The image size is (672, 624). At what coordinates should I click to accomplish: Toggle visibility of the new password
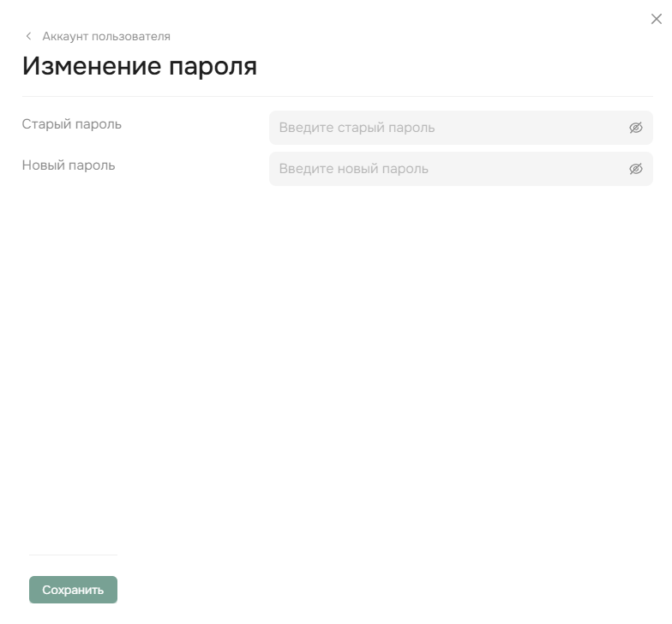635,169
